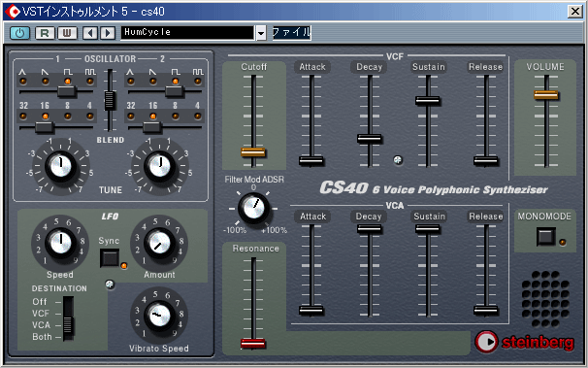The width and height of the screenshot is (588, 368).
Task: Click oscillator 2 waveform selector slider
Action: 175,91
